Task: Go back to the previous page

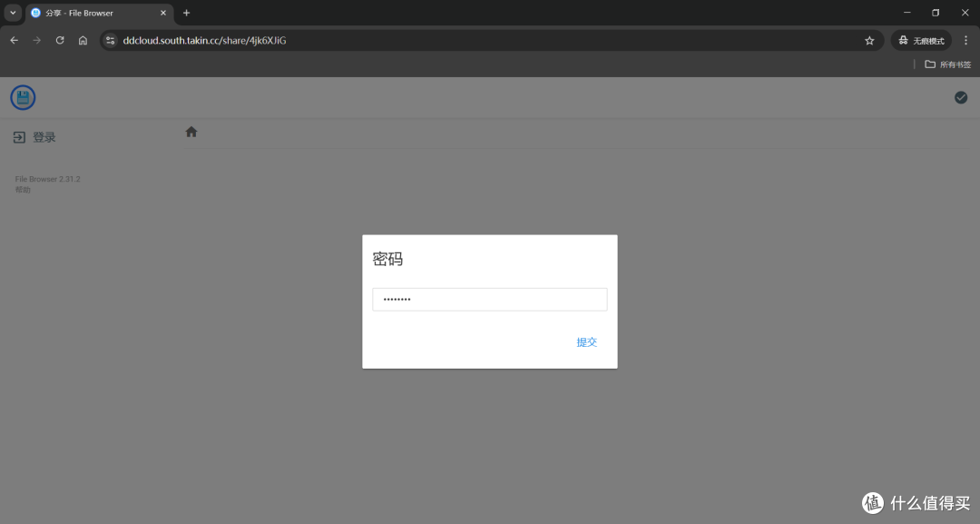Action: click(x=15, y=41)
